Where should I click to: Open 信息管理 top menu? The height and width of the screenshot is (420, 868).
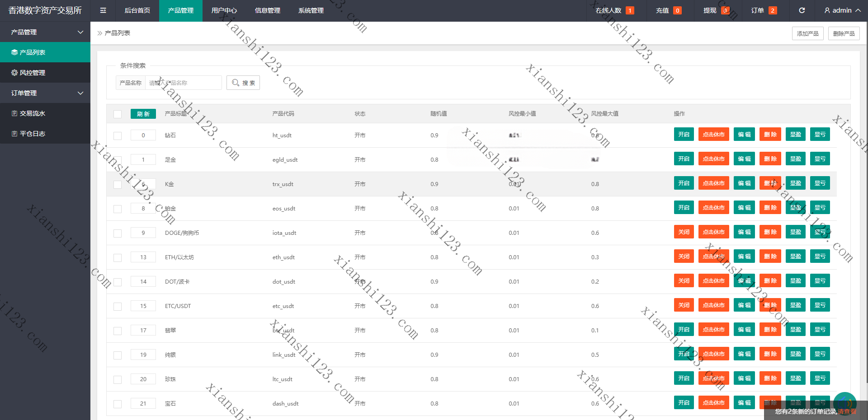tap(268, 10)
